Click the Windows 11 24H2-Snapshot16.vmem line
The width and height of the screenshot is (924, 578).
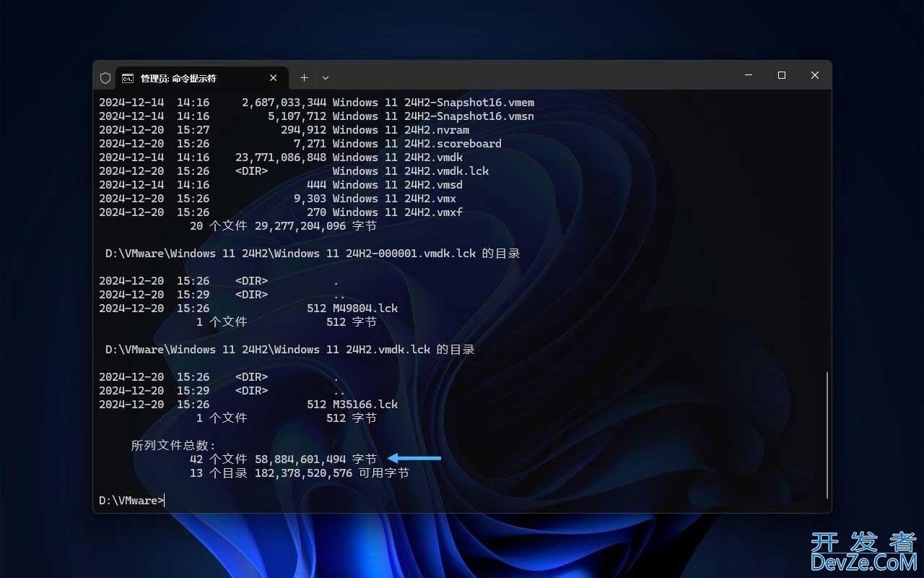[x=316, y=103]
